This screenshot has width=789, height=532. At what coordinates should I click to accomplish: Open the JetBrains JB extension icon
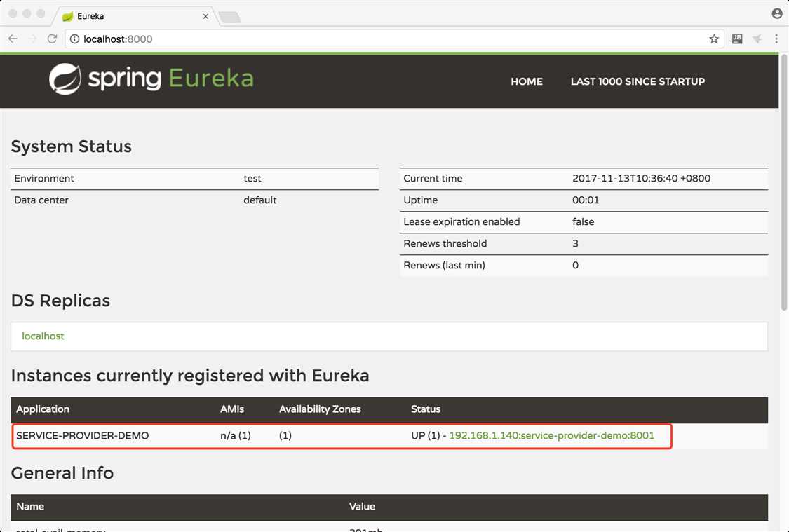(x=736, y=39)
